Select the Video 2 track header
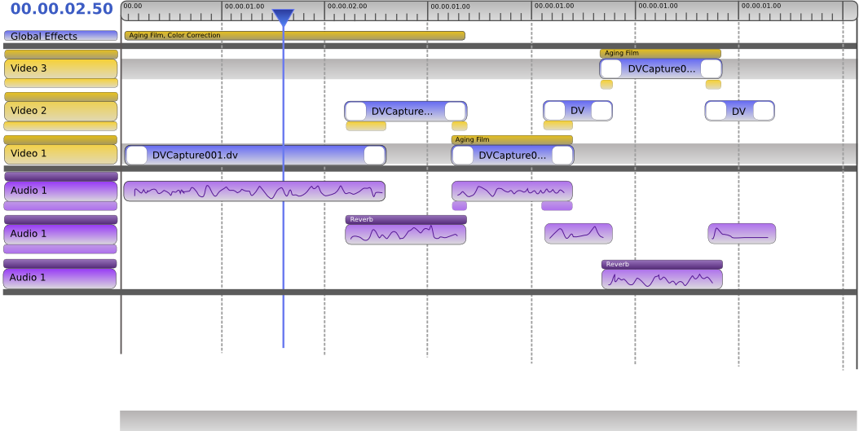Viewport: 868px width, 431px height. [61, 111]
